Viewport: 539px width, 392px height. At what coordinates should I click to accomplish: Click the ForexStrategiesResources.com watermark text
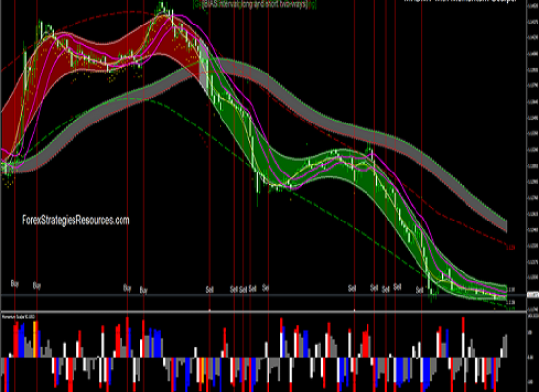point(75,220)
